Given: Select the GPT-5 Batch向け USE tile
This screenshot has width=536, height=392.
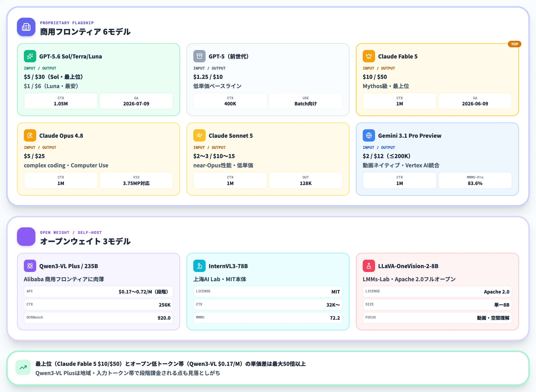Looking at the screenshot, I should (305, 101).
